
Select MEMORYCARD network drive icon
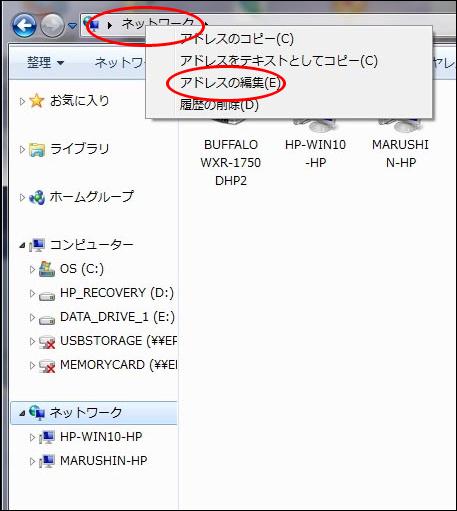coord(47,366)
